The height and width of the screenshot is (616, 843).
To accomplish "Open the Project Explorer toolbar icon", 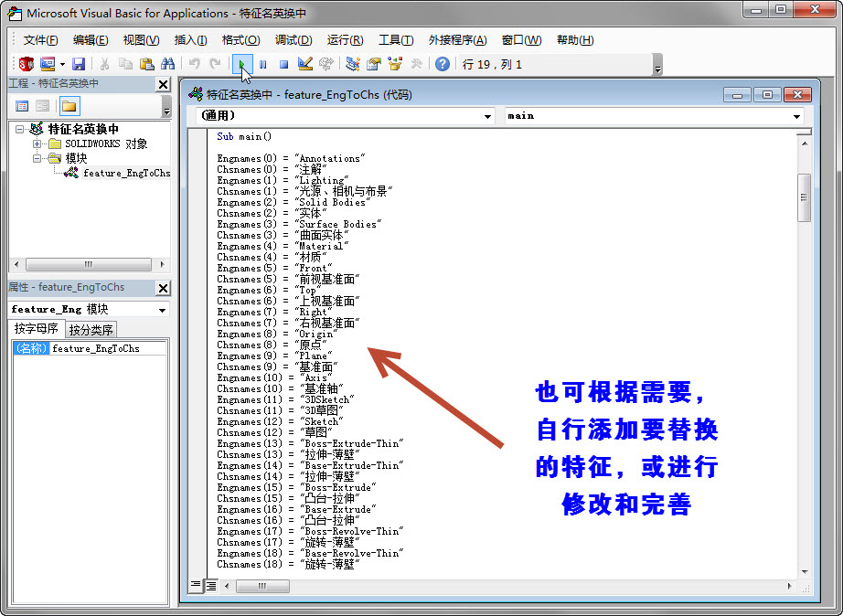I will point(353,64).
